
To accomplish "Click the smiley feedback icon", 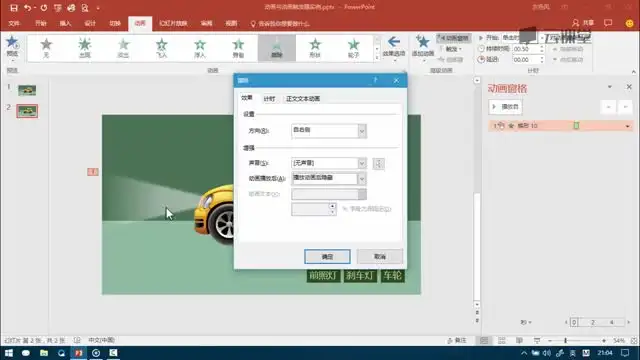I will pyautogui.click(x=629, y=23).
